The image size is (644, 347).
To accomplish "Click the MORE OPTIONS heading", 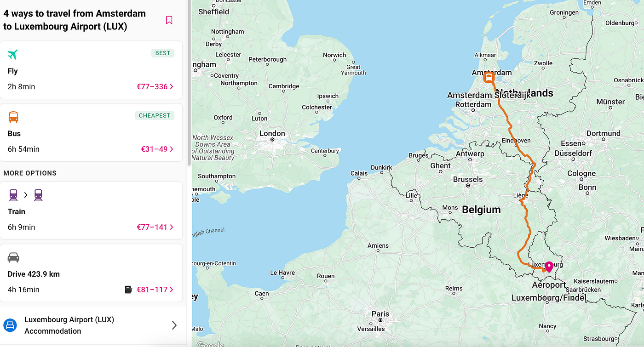I will click(30, 173).
